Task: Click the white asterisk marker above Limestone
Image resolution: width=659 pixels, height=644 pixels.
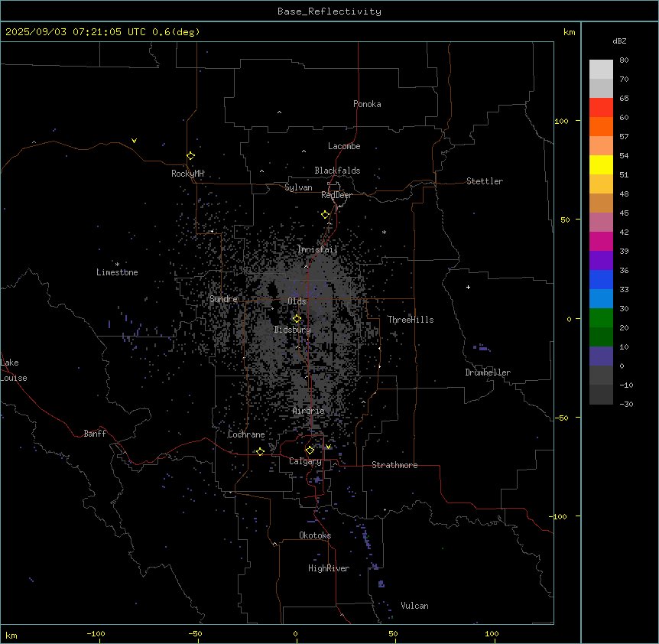Action: click(x=117, y=265)
